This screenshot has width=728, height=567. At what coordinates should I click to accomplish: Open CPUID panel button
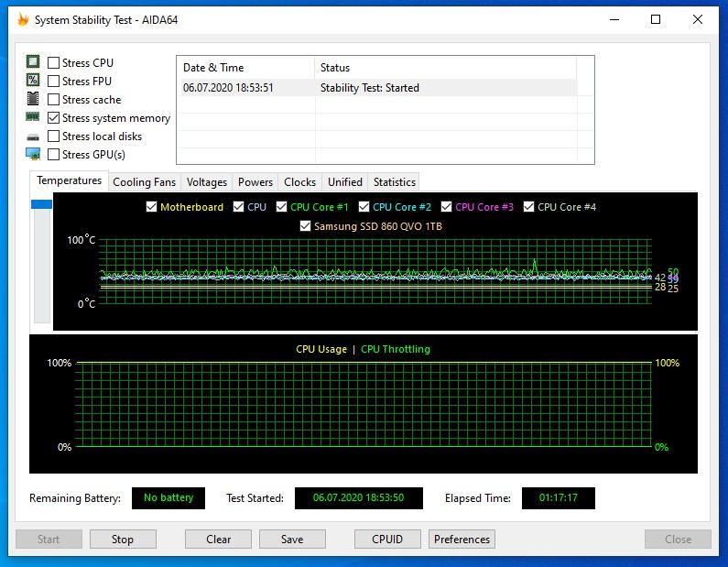point(387,540)
